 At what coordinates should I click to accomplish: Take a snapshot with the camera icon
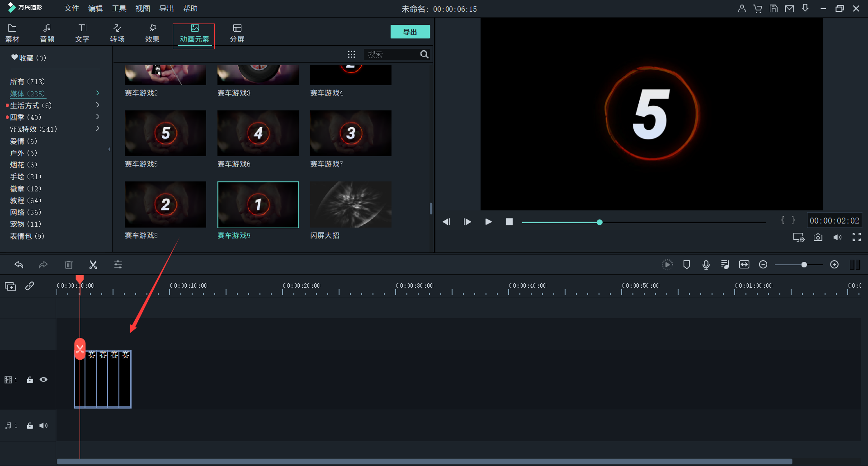(x=818, y=238)
